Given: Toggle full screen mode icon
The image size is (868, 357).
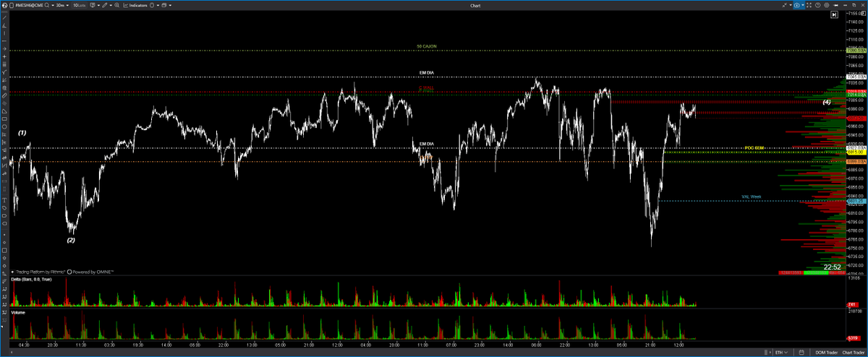Looking at the screenshot, I should click(x=809, y=5).
